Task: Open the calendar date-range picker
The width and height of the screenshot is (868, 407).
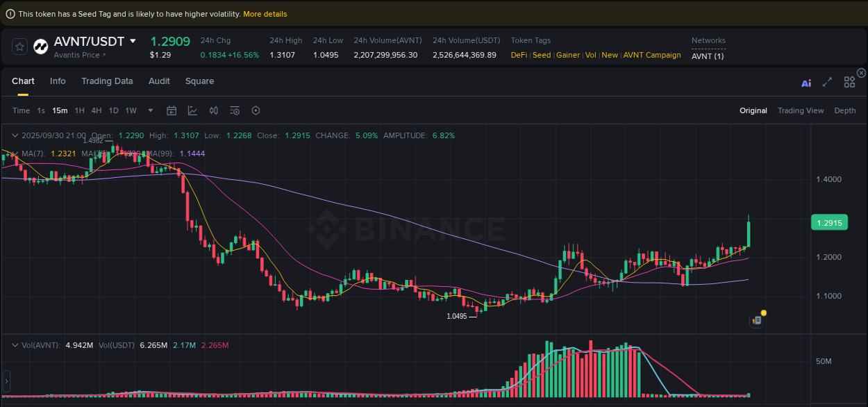Action: 172,110
